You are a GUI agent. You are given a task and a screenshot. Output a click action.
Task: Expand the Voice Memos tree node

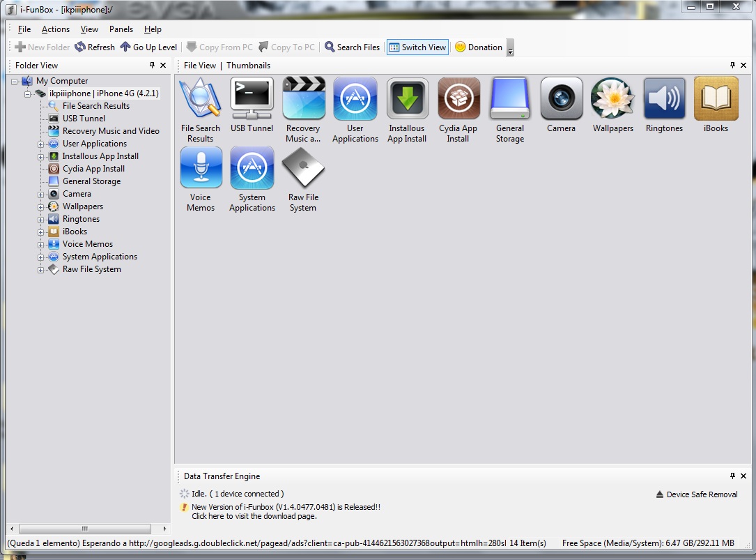click(x=41, y=245)
